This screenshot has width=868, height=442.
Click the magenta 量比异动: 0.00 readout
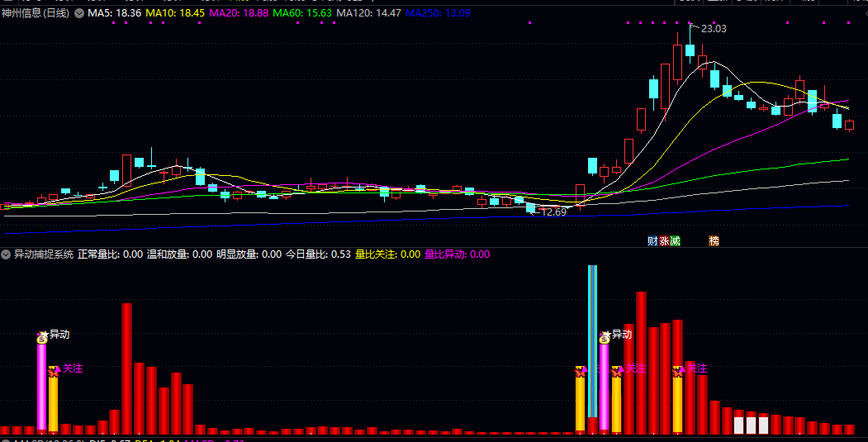tap(457, 254)
